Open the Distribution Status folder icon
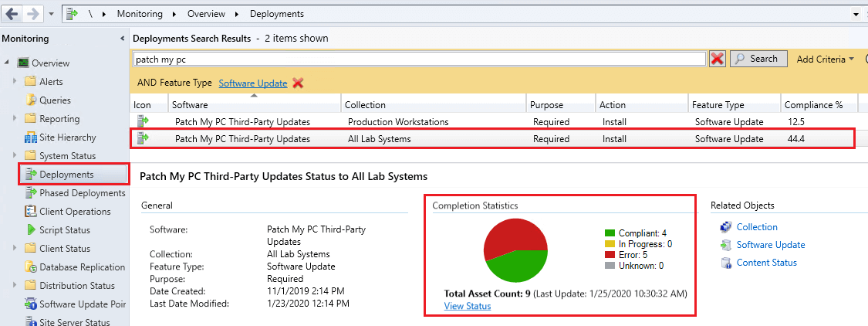The image size is (868, 326). coord(30,286)
